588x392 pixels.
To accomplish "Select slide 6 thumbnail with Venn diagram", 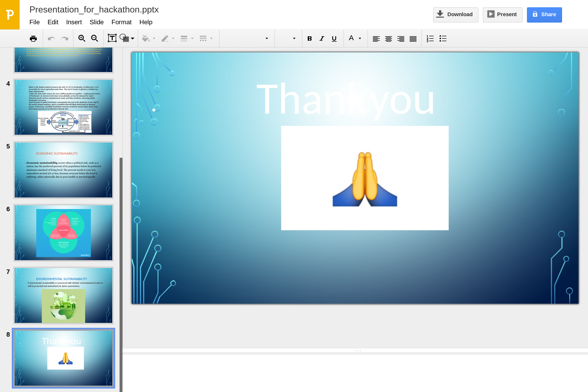I will 63,233.
